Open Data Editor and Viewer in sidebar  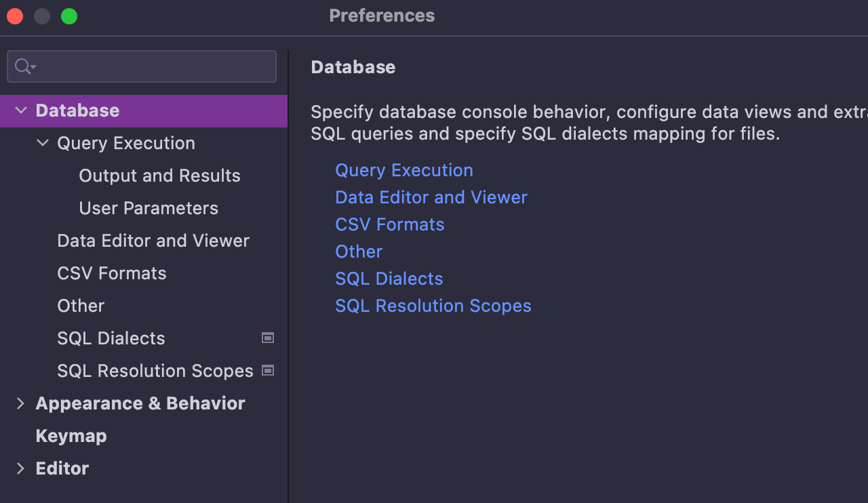pos(153,241)
